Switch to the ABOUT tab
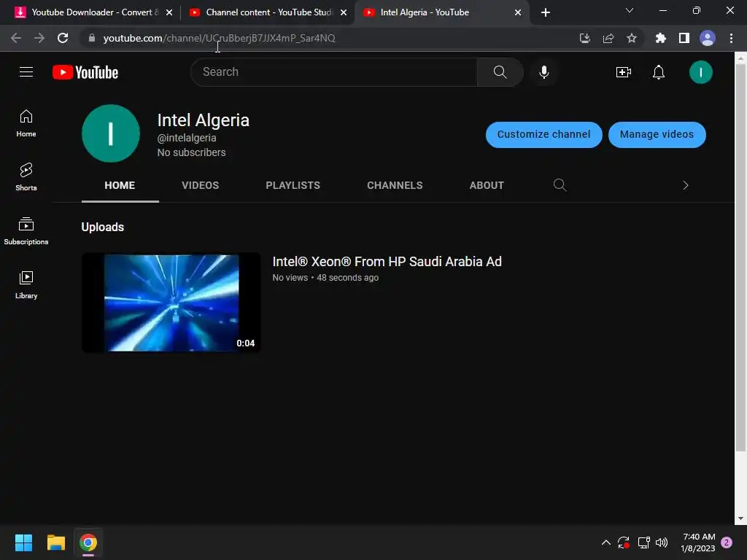The image size is (747, 560). tap(487, 185)
